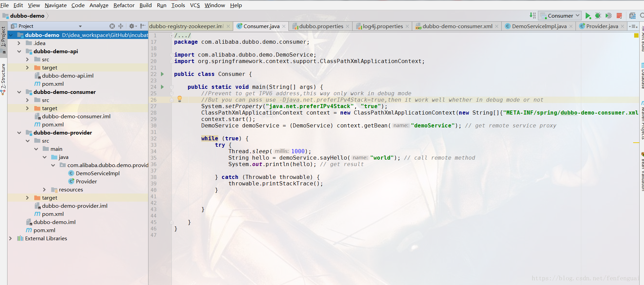644x285 pixels.
Task: Start debugging with the green bug icon
Action: pos(598,16)
